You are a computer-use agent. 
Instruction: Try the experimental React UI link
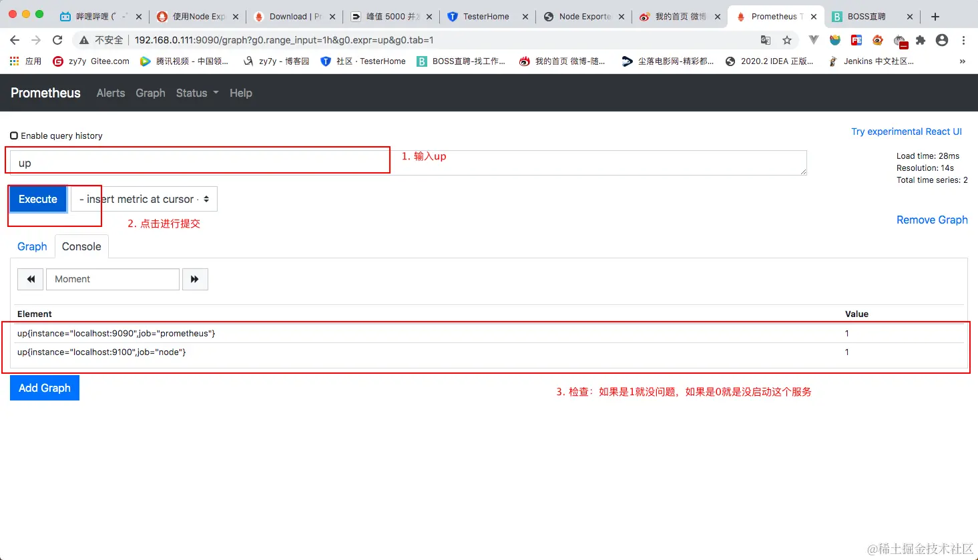click(907, 131)
